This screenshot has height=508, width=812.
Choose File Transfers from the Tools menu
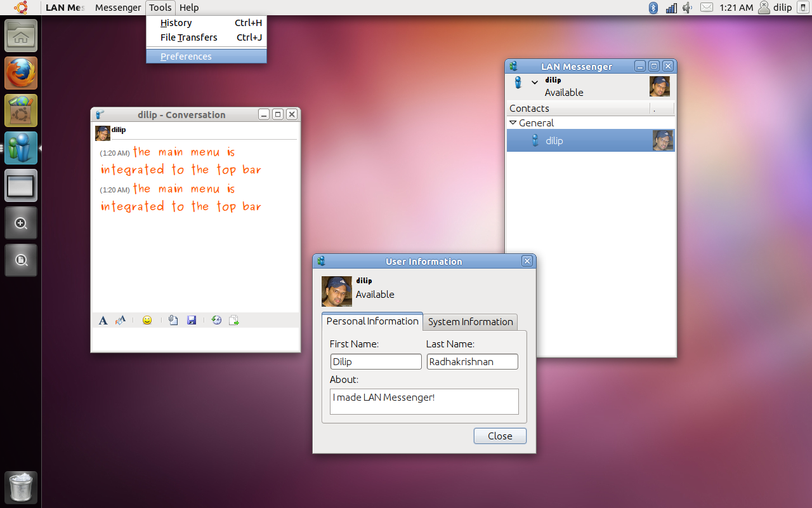click(206, 37)
